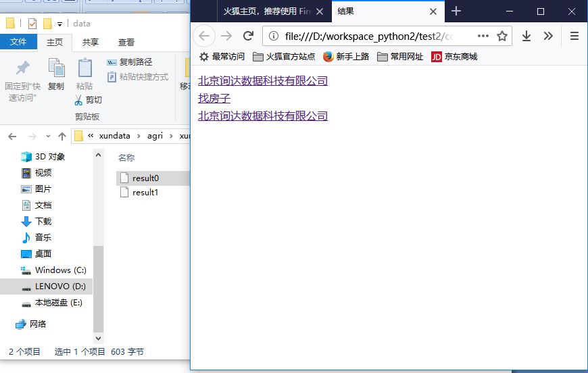Bookmark this page with the star
Screen dimensions: 588x373
pos(502,36)
